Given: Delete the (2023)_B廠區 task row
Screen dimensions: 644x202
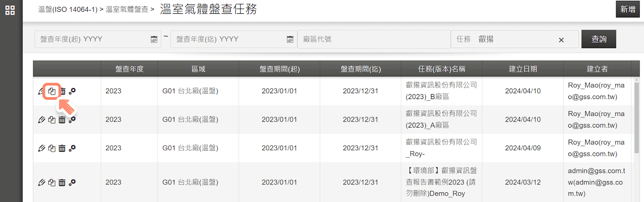Looking at the screenshot, I should pos(62,91).
